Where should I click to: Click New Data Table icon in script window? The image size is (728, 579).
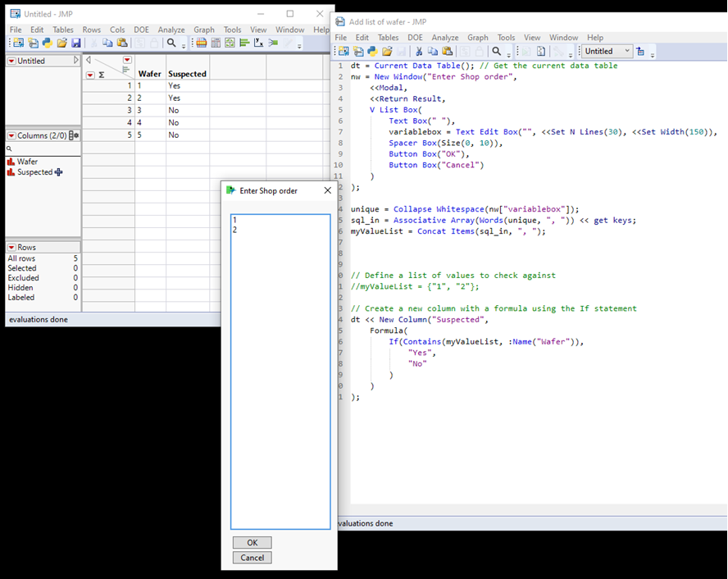pos(344,51)
